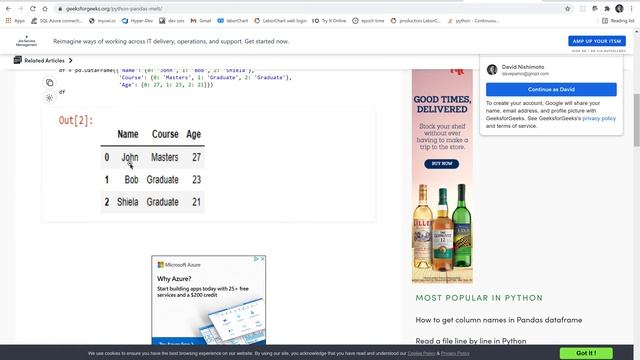Open the Reading list
640x360 pixels.
point(618,21)
